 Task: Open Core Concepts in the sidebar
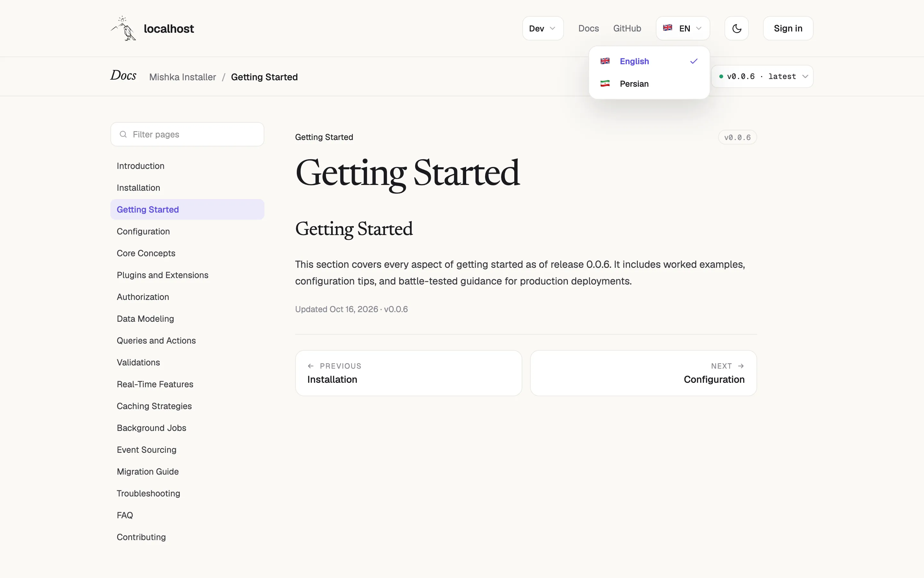pos(187,253)
